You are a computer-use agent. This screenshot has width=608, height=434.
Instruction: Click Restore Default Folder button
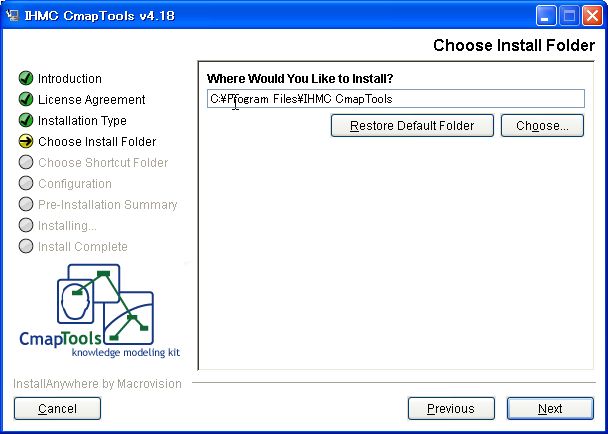412,125
